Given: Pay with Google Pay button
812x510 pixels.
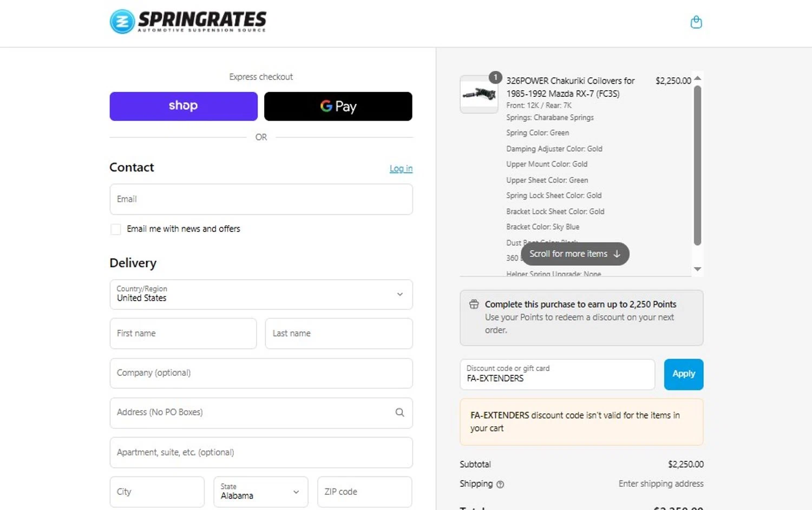Looking at the screenshot, I should [338, 106].
